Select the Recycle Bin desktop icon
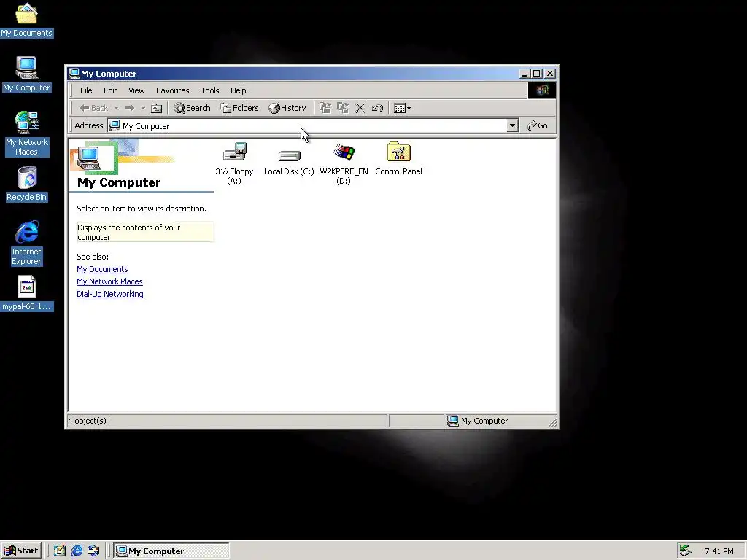This screenshot has width=747, height=560. coord(27,184)
